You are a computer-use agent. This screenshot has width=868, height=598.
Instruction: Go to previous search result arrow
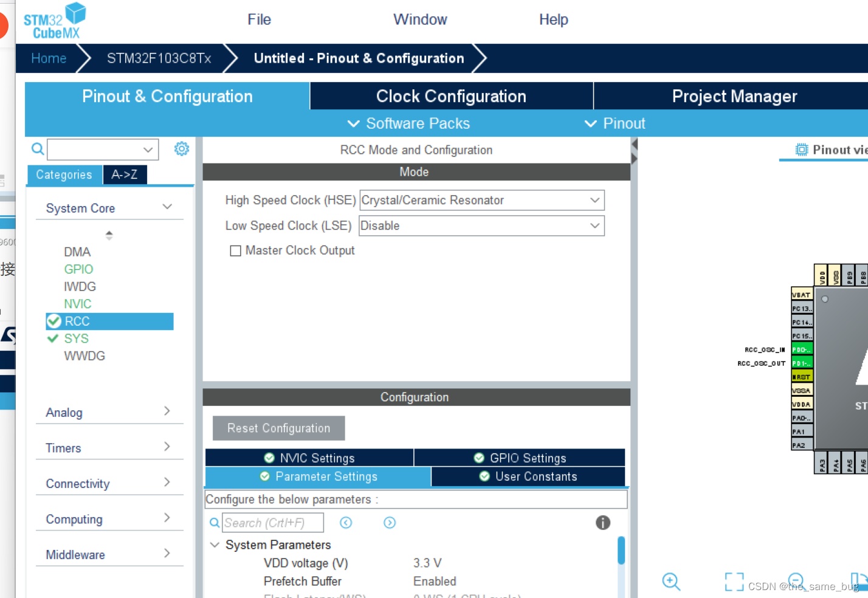coord(346,523)
